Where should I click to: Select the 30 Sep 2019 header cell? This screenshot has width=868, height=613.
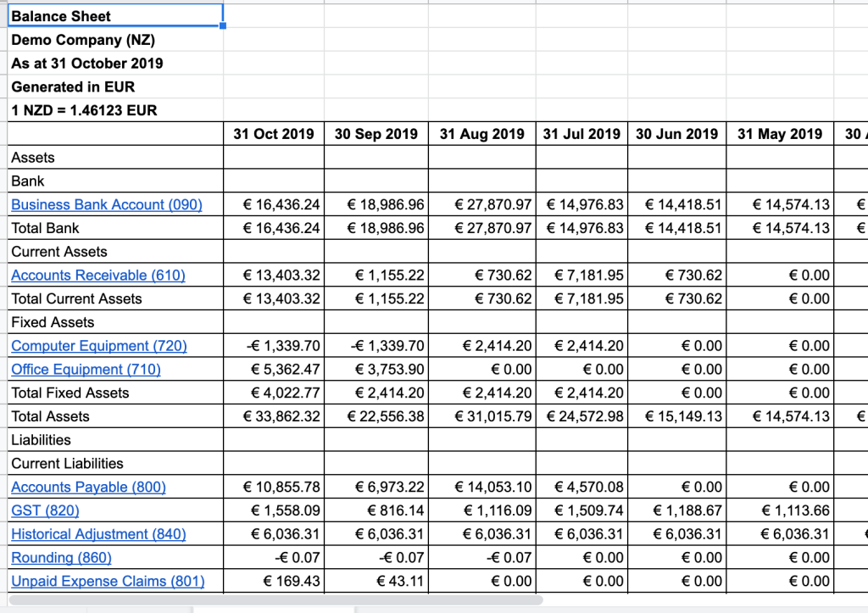pyautogui.click(x=376, y=134)
